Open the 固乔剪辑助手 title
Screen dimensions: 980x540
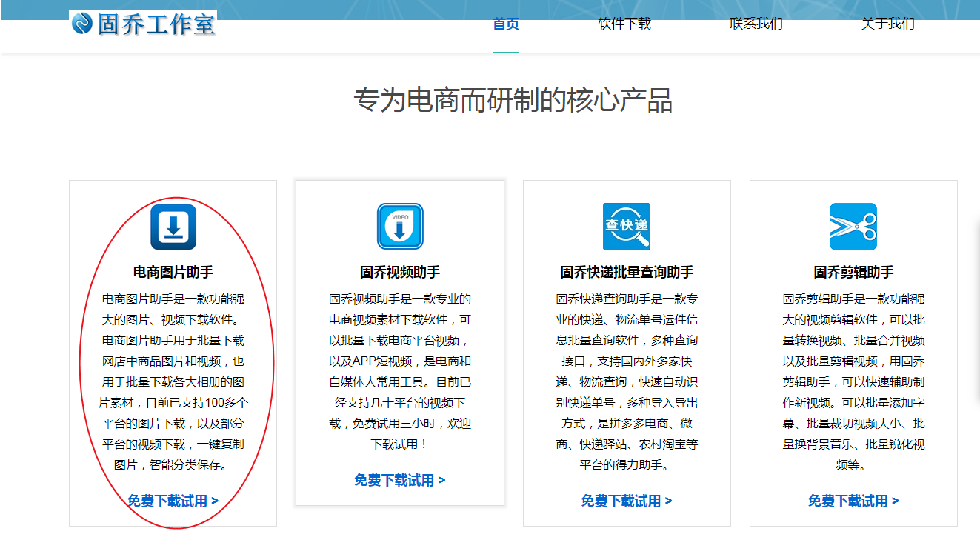coord(853,272)
